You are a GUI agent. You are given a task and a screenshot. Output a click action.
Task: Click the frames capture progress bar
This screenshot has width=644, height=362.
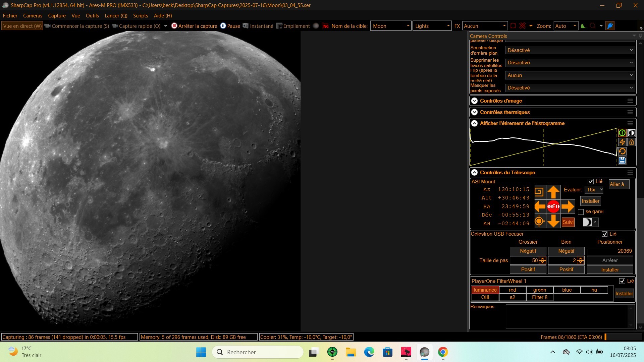(x=624, y=337)
